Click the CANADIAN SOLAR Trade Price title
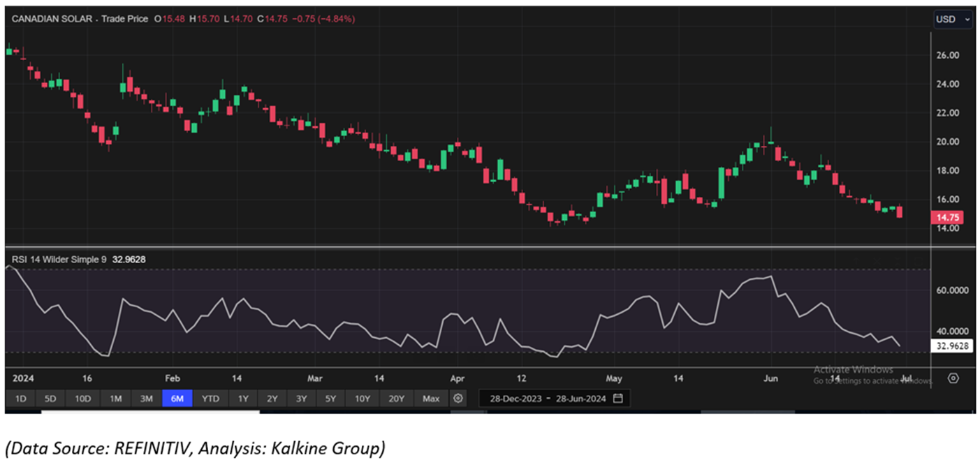Screen dimensions: 980x460 click(80, 19)
